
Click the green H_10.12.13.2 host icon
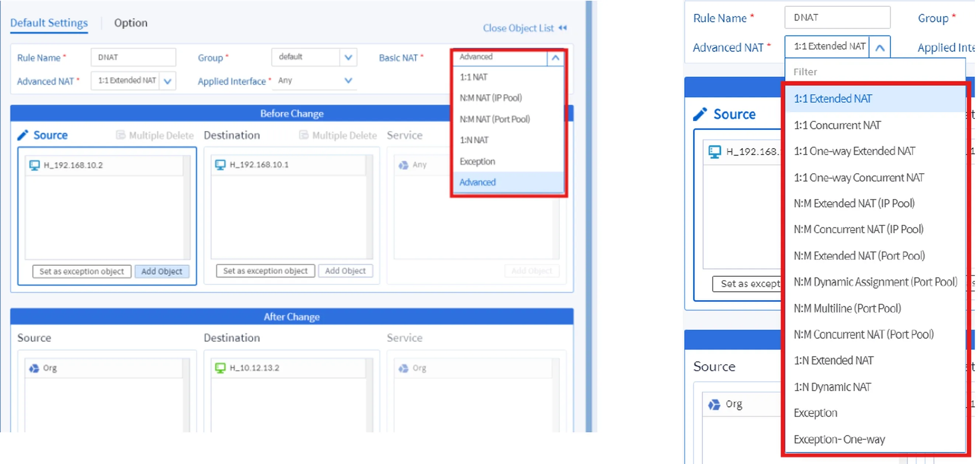tap(220, 368)
